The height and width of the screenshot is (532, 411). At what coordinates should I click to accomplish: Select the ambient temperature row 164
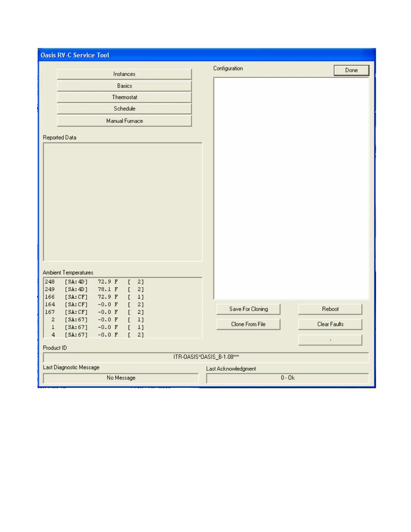tap(95, 305)
